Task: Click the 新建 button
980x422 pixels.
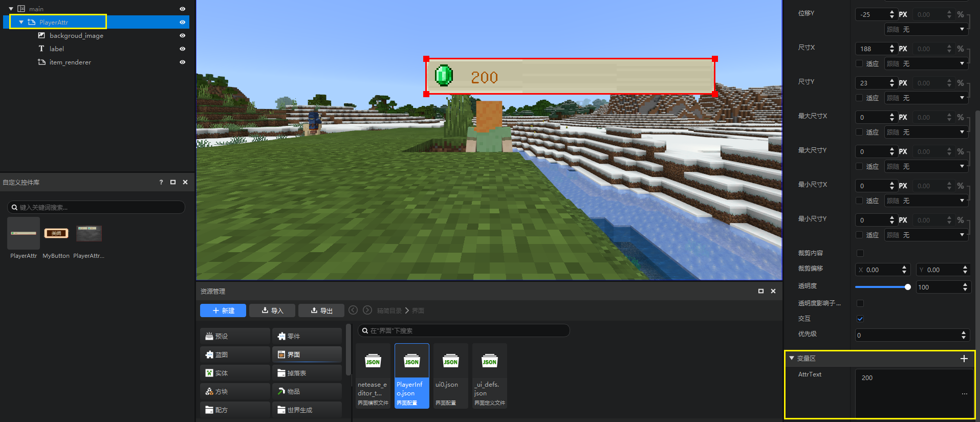Action: pos(223,310)
